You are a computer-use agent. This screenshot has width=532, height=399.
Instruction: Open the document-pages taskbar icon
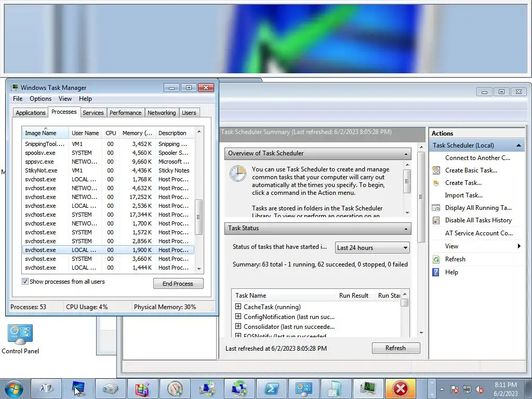[336, 389]
